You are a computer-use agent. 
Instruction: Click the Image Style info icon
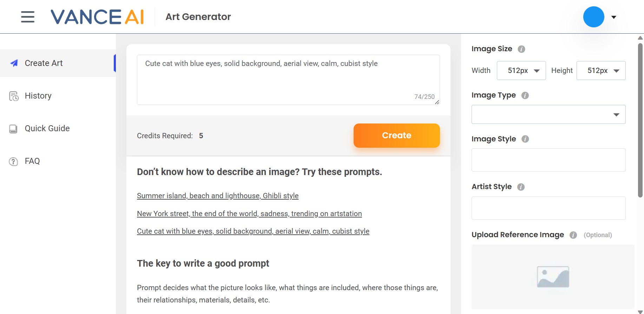pyautogui.click(x=525, y=139)
